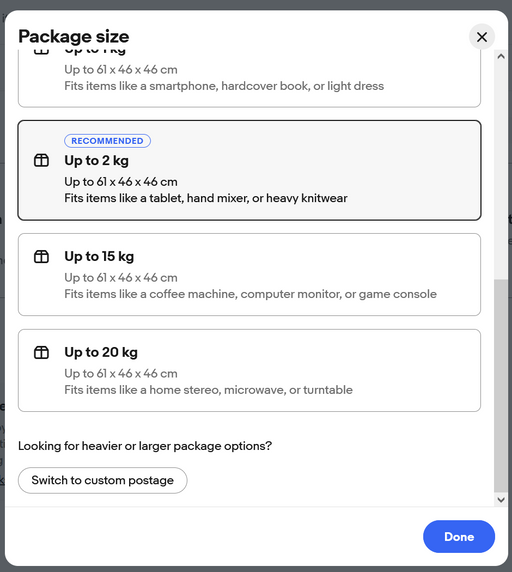The image size is (512, 572).
Task: Choose the Up to 15 kg package option
Action: click(249, 275)
